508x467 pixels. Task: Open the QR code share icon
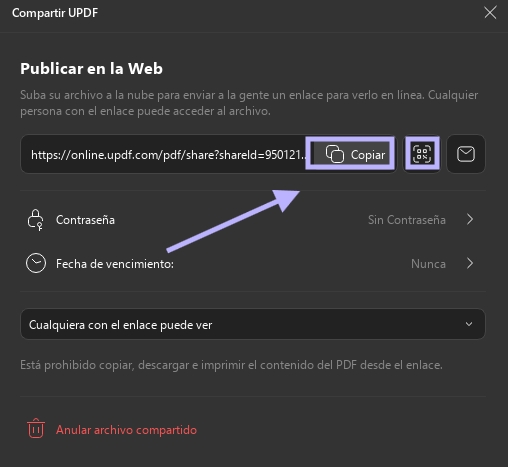point(422,154)
